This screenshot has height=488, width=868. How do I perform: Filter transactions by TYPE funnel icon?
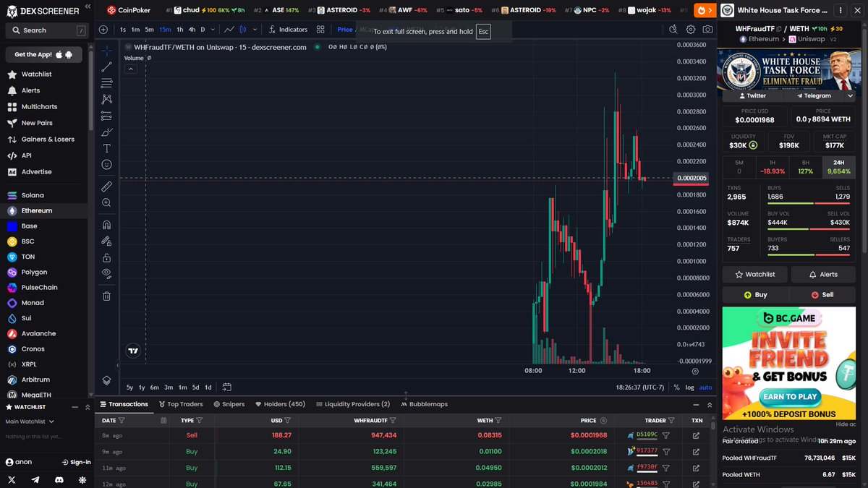tap(199, 420)
